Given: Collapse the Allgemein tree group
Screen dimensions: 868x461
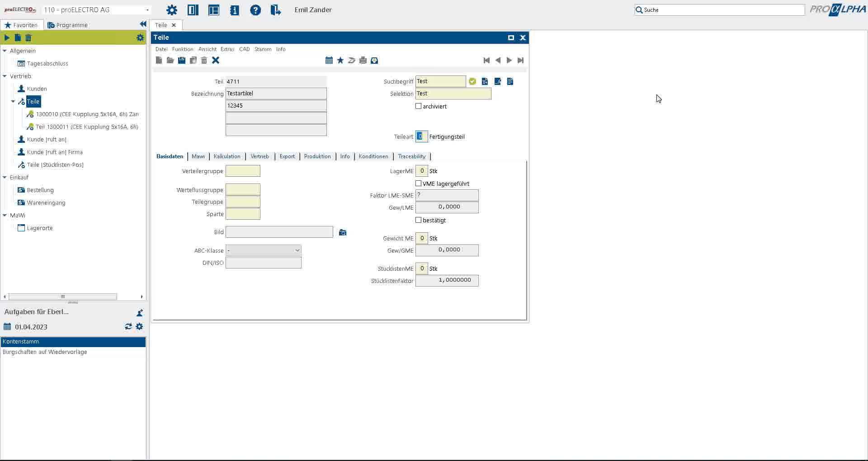Looking at the screenshot, I should coord(5,51).
